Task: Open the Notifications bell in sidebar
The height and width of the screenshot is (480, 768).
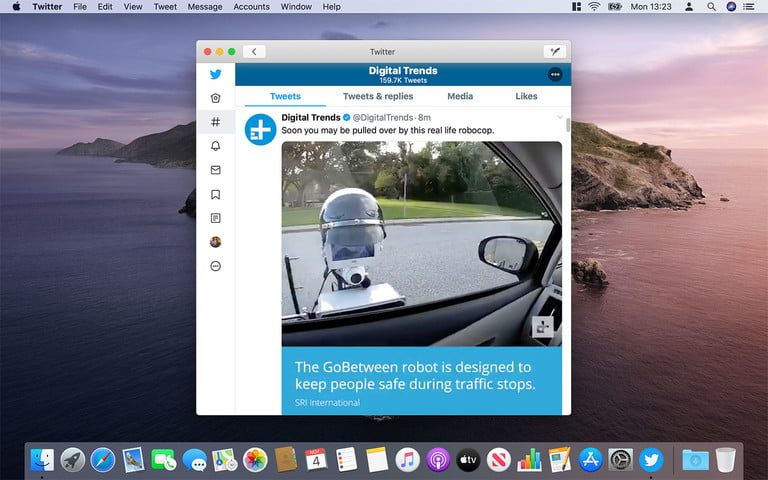Action: tap(216, 146)
